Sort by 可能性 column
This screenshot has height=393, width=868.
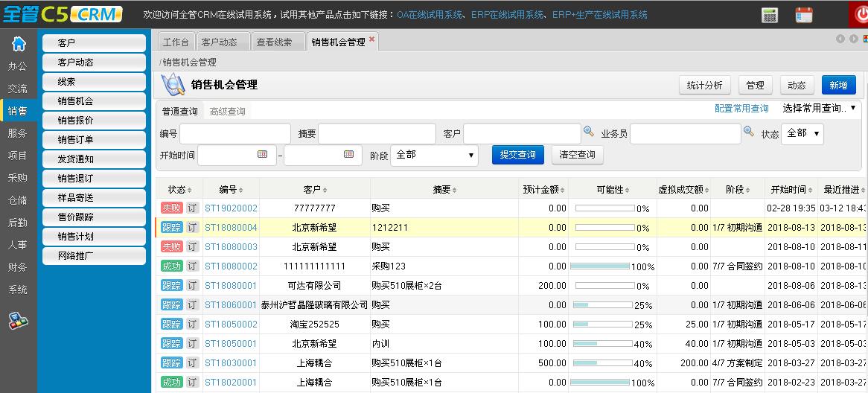[613, 189]
